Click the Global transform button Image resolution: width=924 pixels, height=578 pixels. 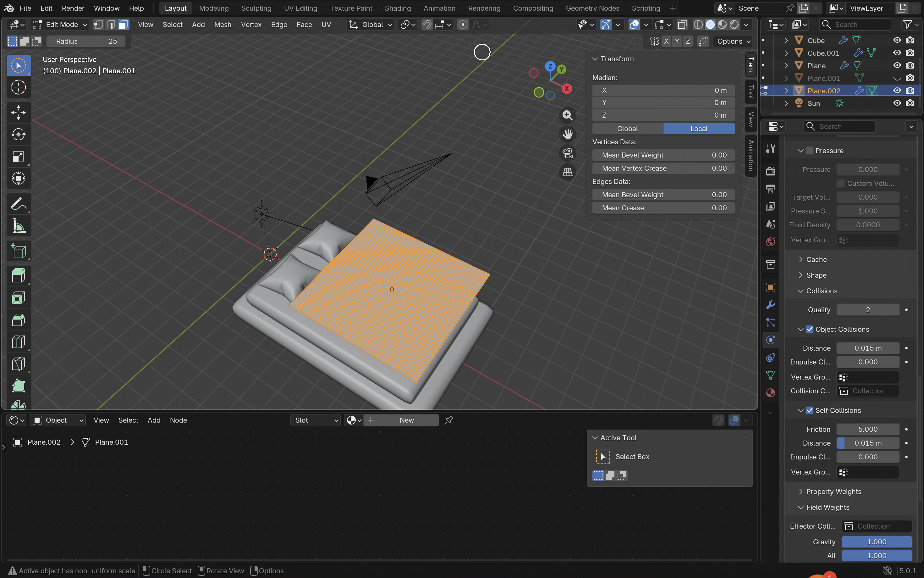click(x=627, y=129)
